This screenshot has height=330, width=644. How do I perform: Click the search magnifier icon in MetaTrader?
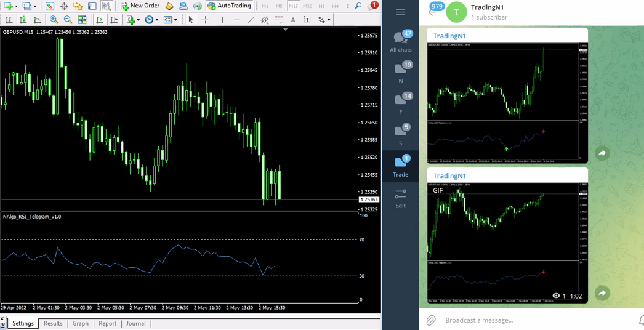(358, 6)
